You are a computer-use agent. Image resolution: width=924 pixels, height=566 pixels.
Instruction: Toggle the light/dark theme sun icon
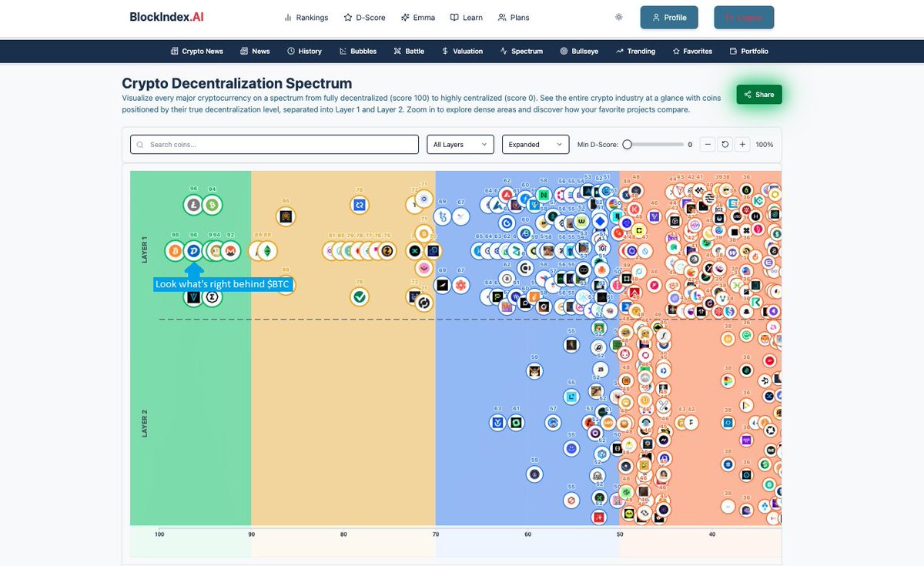click(619, 17)
